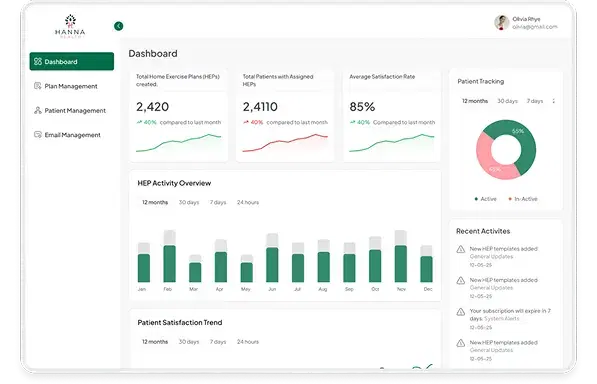Click the Email Management sidebar icon
597x384 pixels.
pos(37,135)
